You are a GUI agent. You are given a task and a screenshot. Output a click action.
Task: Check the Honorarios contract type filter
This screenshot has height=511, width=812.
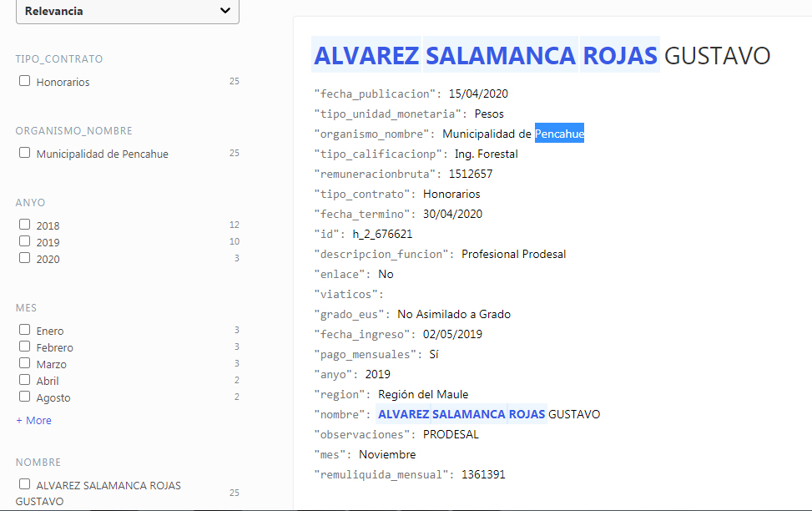point(24,81)
